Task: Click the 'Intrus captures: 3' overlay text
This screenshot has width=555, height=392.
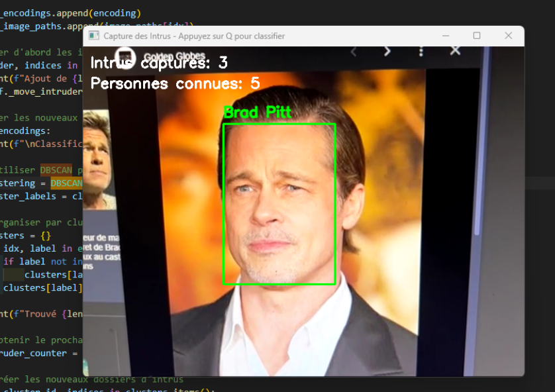Action: (x=159, y=63)
